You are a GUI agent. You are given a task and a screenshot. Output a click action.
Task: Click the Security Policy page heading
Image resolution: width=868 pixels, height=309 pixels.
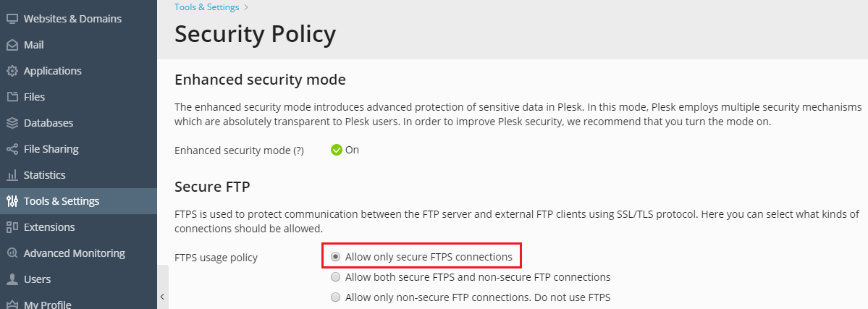[x=255, y=35]
